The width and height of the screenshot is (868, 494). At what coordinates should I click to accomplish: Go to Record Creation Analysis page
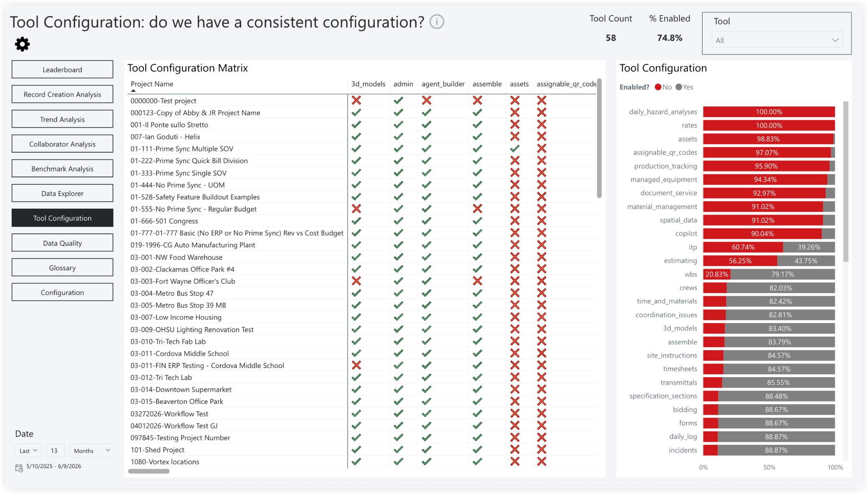[x=62, y=94]
